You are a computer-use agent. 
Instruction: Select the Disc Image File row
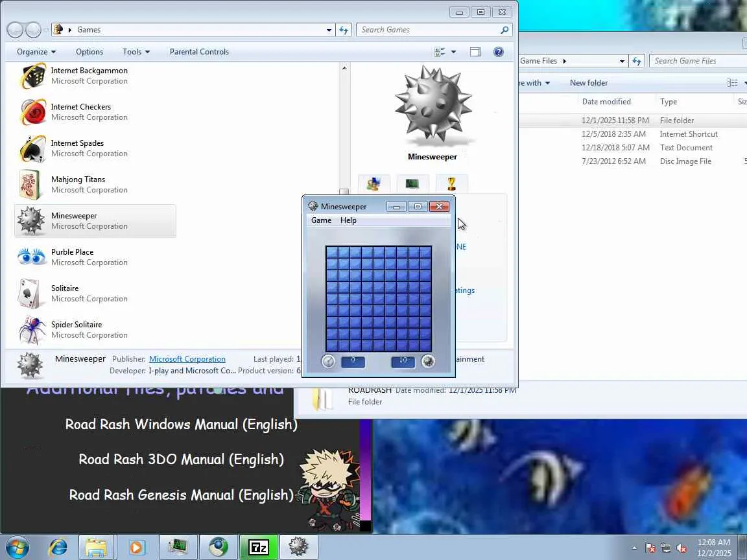(x=633, y=161)
